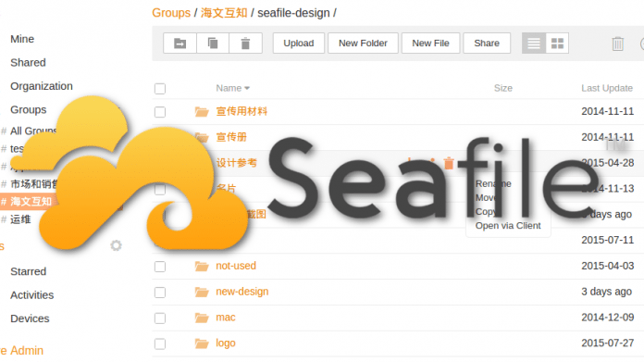Choose Open via Client in context menu
644x362 pixels.
(508, 226)
